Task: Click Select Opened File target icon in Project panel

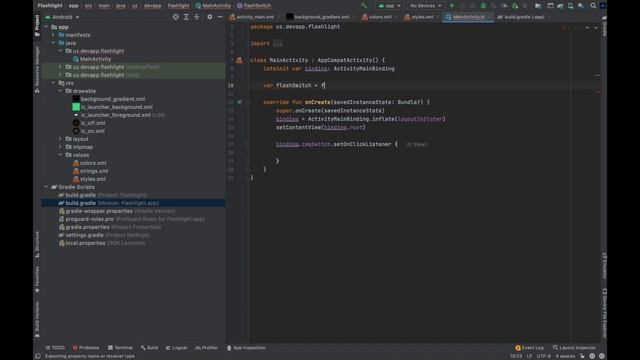Action: click(176, 17)
